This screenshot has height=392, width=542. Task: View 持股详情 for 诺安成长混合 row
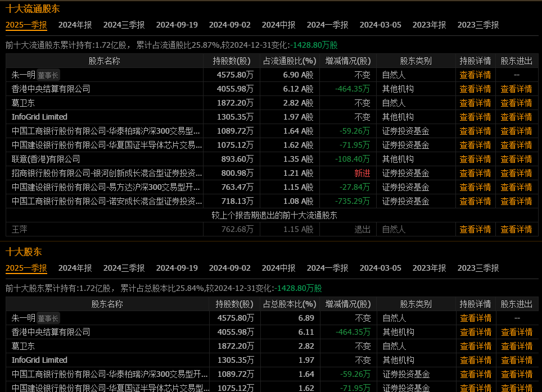475,202
